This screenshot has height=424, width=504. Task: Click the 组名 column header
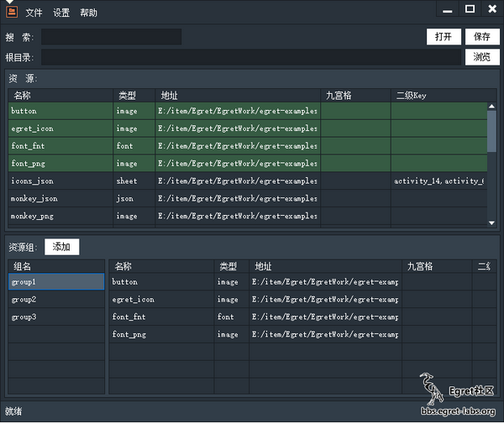coord(56,266)
